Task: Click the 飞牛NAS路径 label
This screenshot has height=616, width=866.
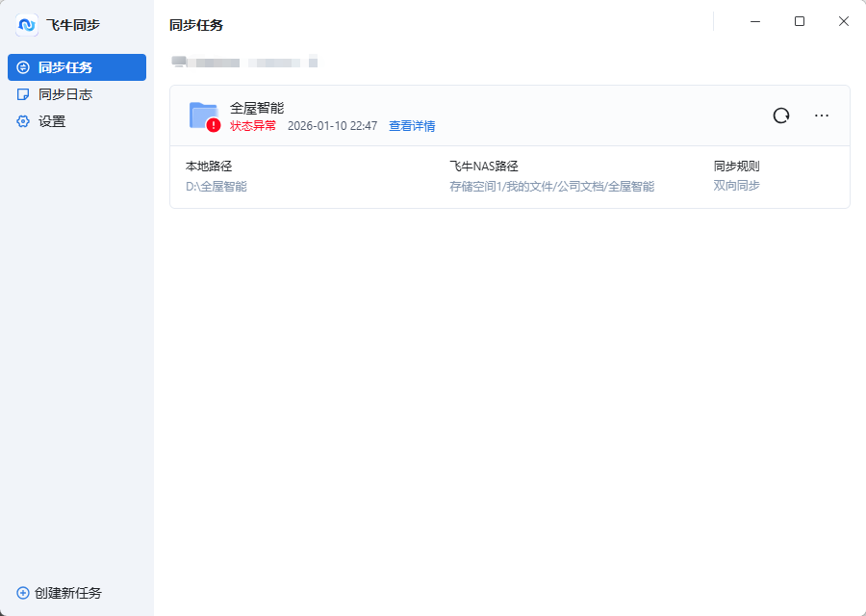Action: tap(484, 167)
